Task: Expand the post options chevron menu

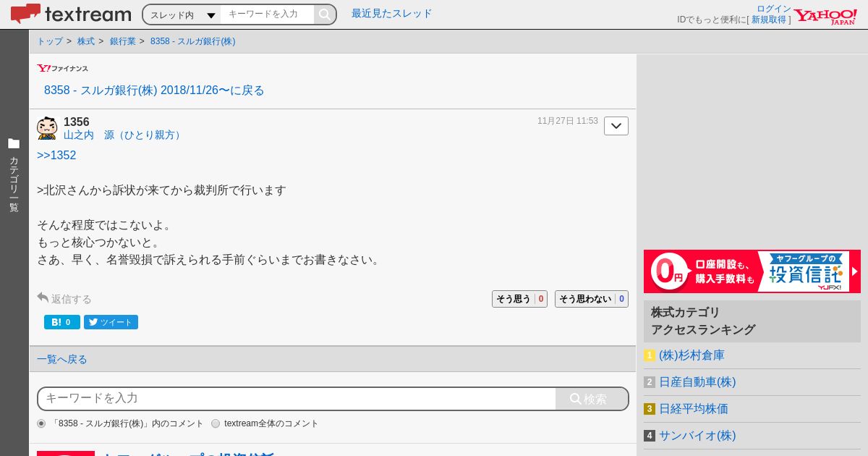Action: 616,126
